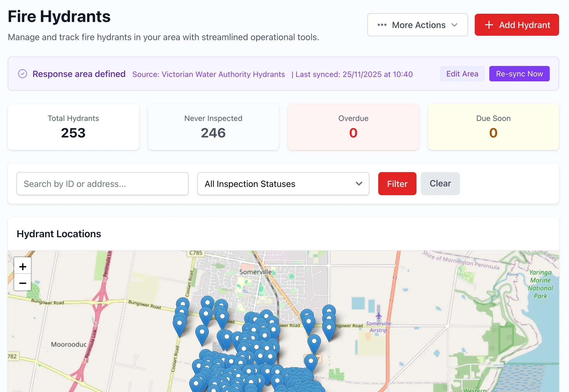The image size is (569, 392).
Task: Click the plus icon on Add Hydrant
Action: 489,25
